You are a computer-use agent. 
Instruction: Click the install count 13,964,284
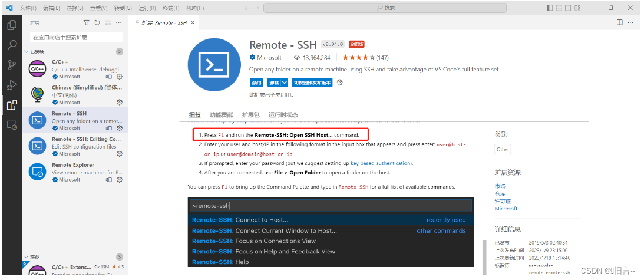click(312, 58)
